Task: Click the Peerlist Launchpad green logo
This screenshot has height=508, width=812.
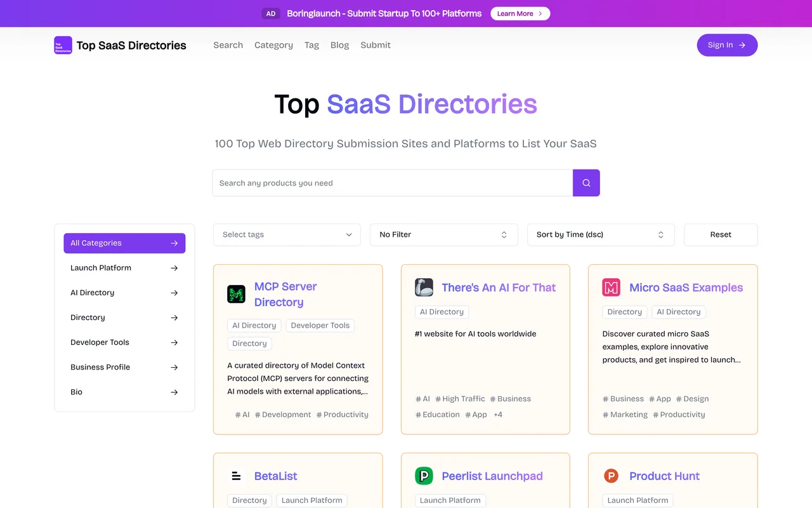Action: click(x=424, y=476)
